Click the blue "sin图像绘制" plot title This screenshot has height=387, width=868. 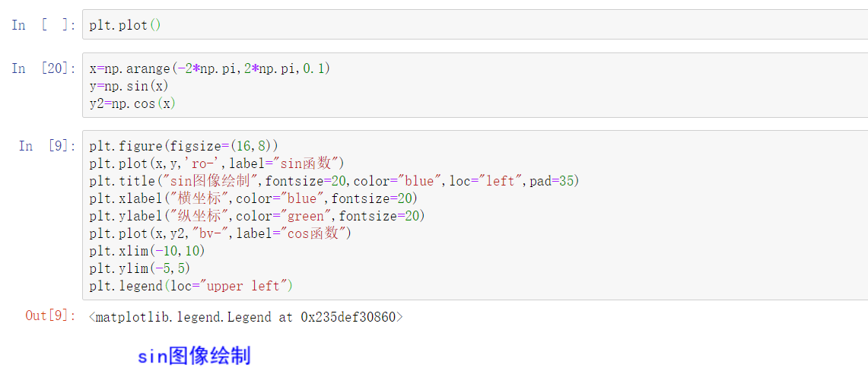pyautogui.click(x=194, y=356)
